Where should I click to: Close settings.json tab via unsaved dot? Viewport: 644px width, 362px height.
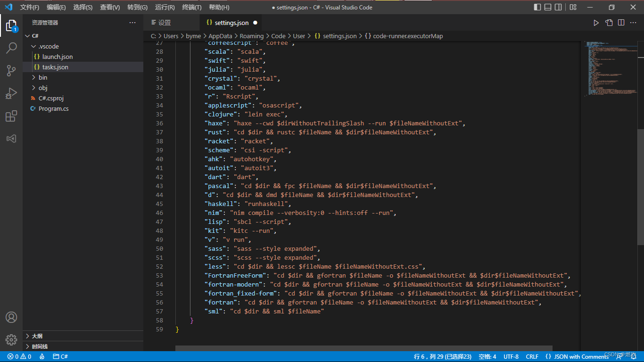[255, 23]
